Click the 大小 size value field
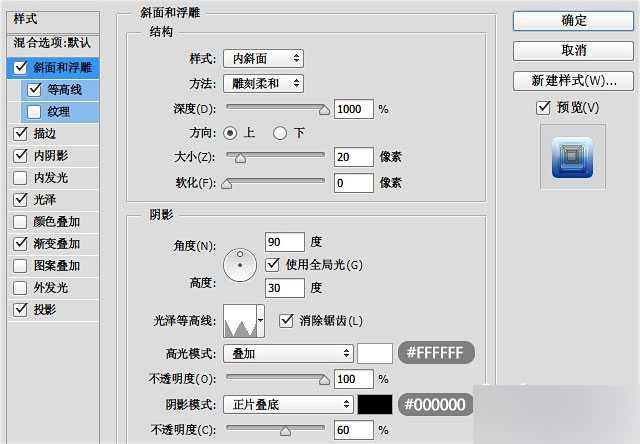The width and height of the screenshot is (640, 444). [353, 156]
